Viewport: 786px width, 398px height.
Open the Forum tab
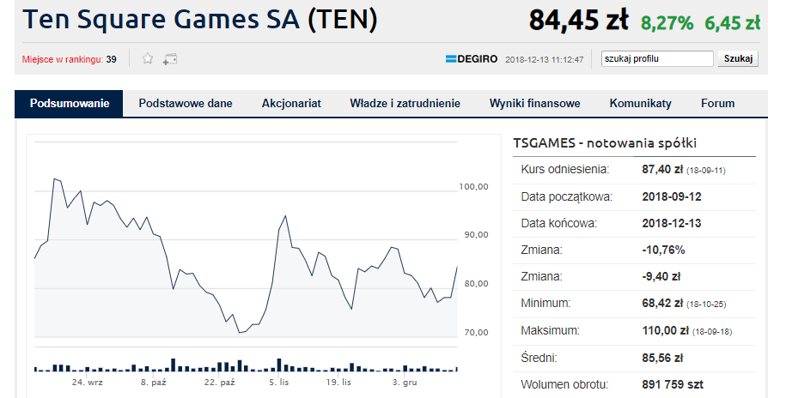[718, 104]
